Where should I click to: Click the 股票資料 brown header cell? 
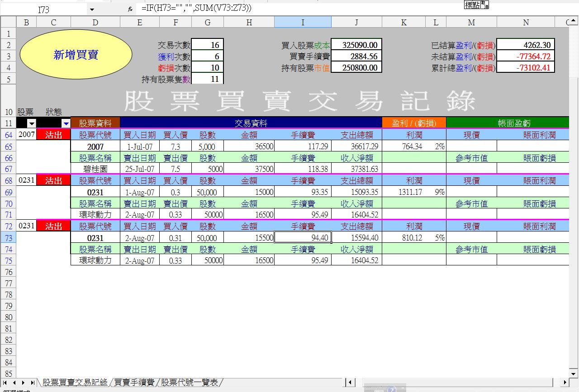coord(95,123)
